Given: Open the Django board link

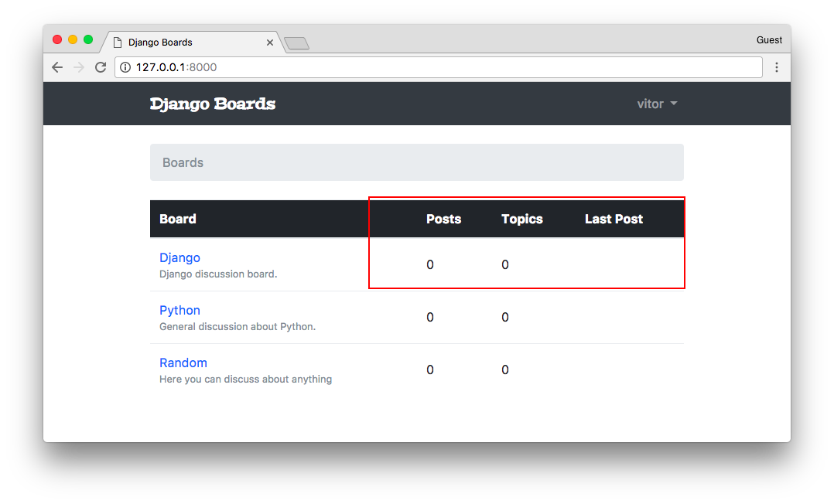Looking at the screenshot, I should [x=179, y=257].
